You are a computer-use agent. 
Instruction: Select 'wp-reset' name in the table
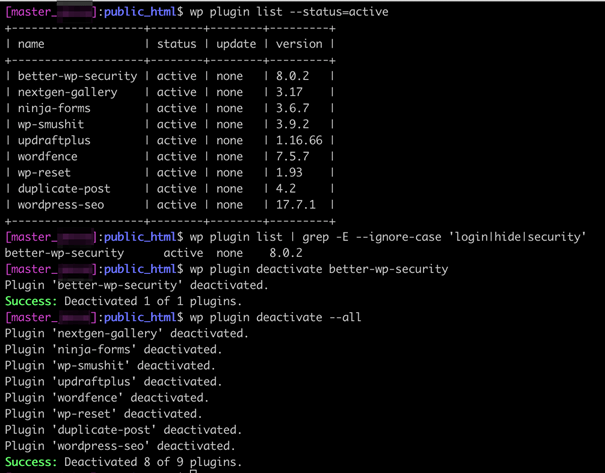coord(44,173)
